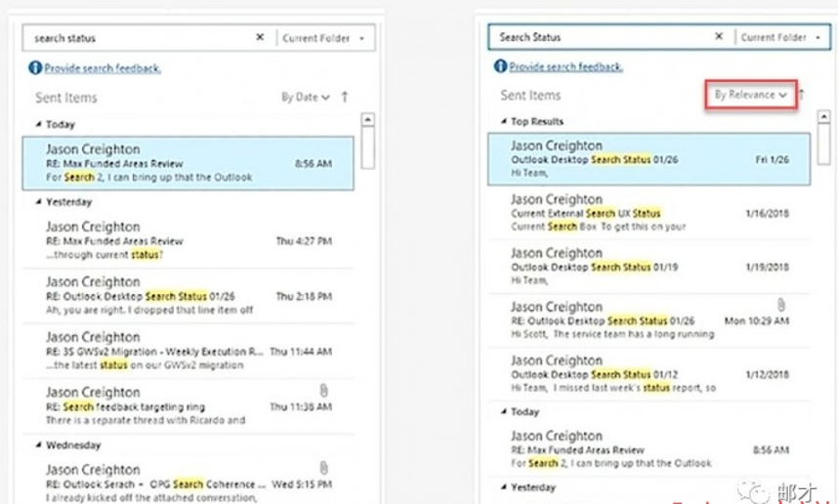
Task: Collapse the Wednesday group in left pane
Action: pos(38,444)
